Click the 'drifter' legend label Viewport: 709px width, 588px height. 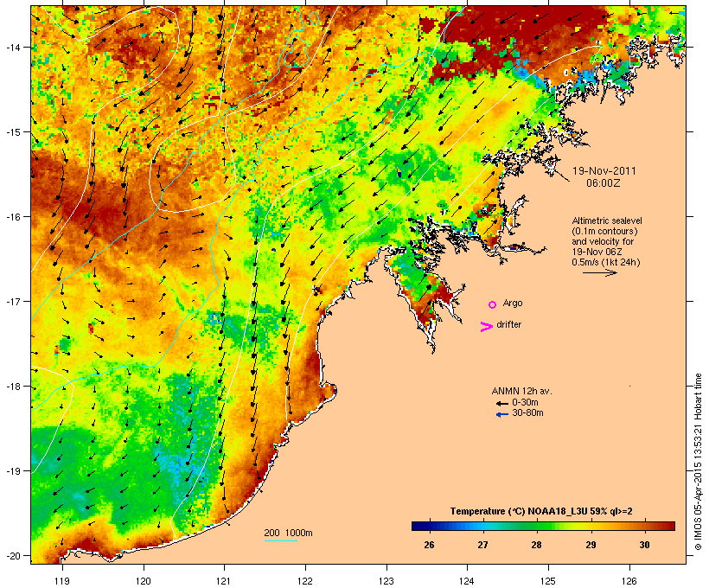tap(508, 325)
